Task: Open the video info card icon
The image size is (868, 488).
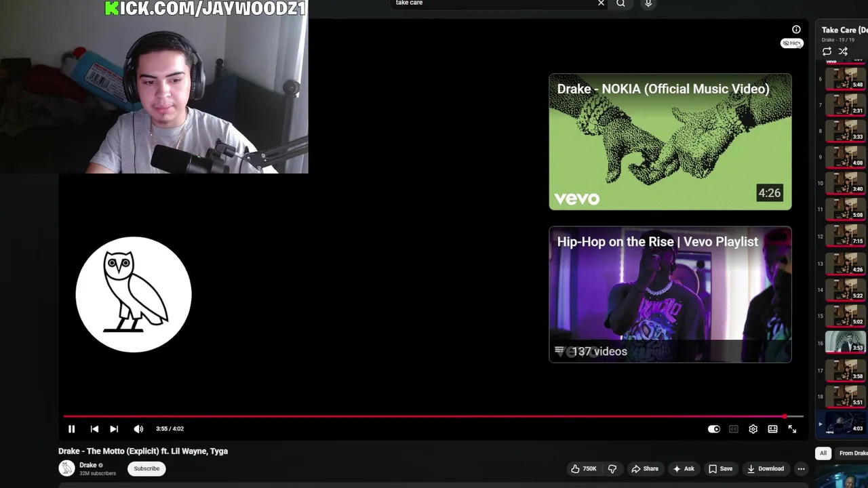Action: [x=796, y=30]
